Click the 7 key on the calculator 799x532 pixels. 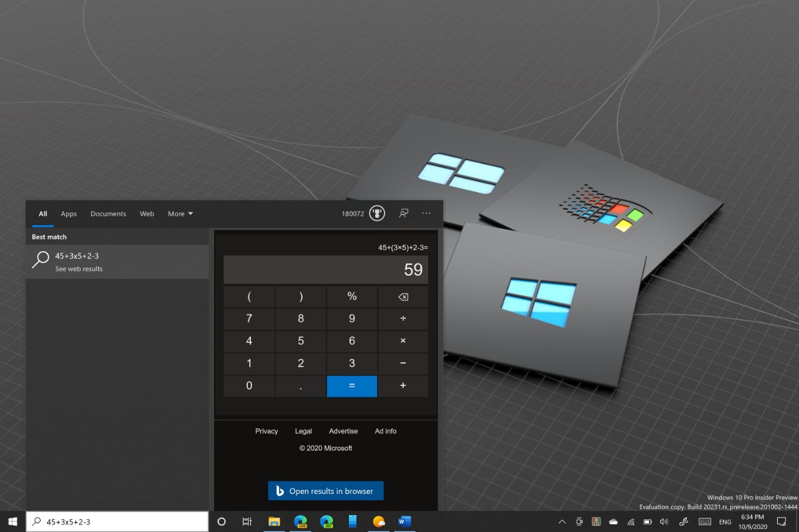click(x=249, y=319)
